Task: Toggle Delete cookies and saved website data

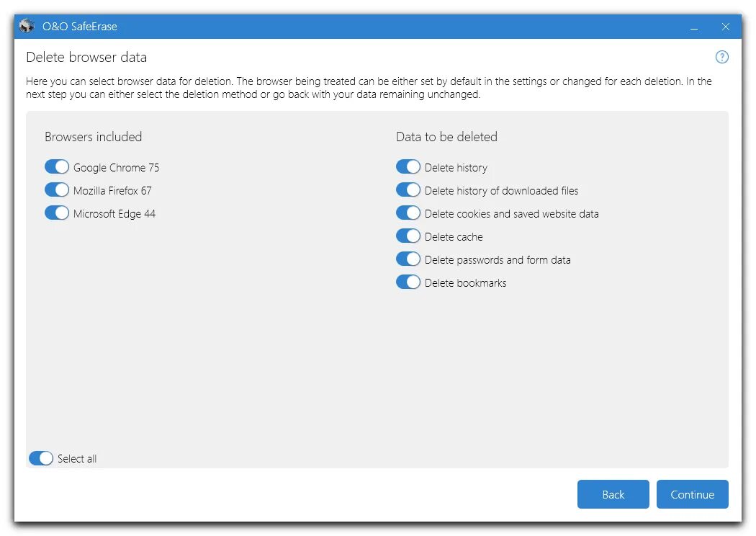Action: click(408, 213)
